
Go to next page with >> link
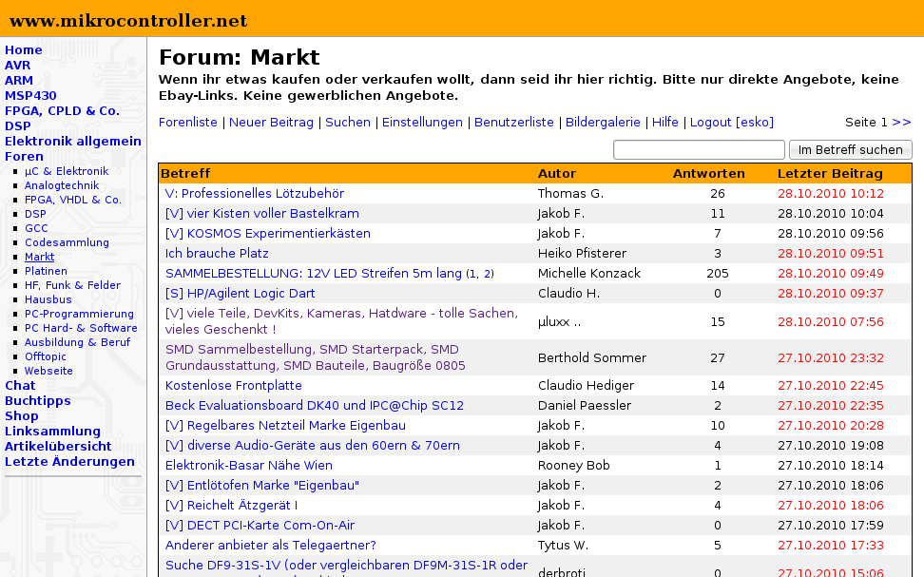pos(901,122)
